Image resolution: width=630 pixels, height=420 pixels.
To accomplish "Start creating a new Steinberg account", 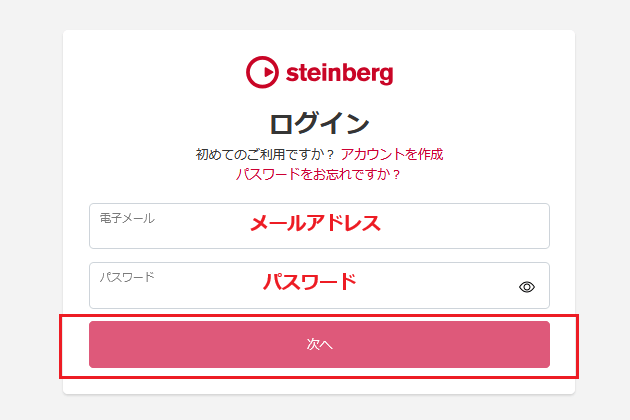I will (x=392, y=154).
